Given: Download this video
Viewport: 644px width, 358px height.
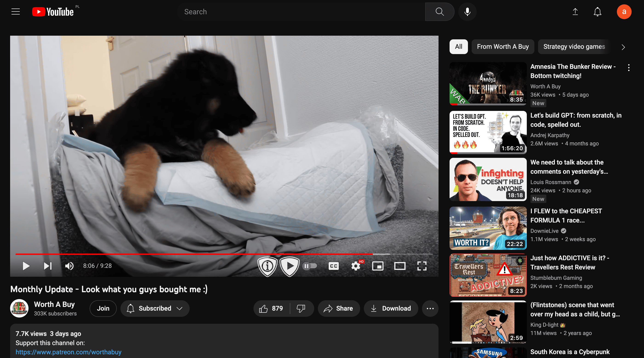Looking at the screenshot, I should point(391,309).
